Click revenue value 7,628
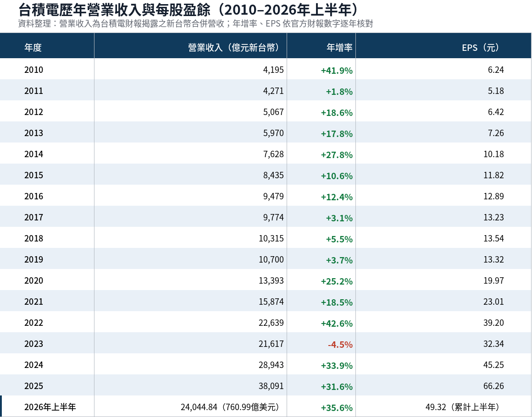Image resolution: width=532 pixels, height=417 pixels. [x=273, y=154]
